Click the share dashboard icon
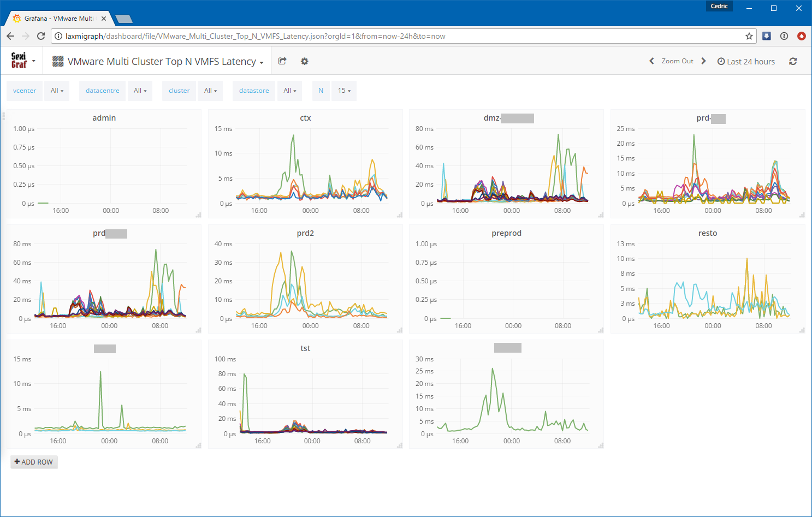 point(282,61)
